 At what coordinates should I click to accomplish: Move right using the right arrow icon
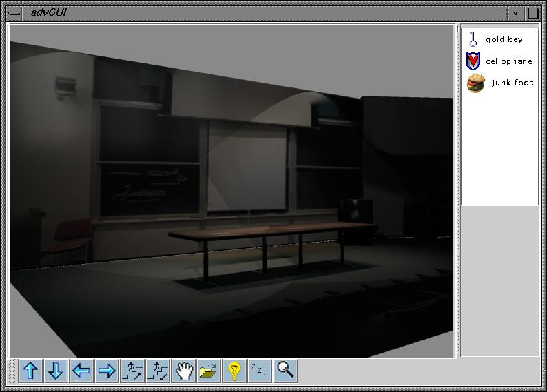[107, 371]
